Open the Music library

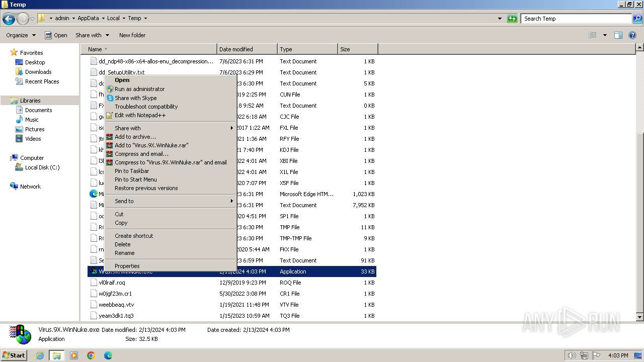(x=32, y=120)
